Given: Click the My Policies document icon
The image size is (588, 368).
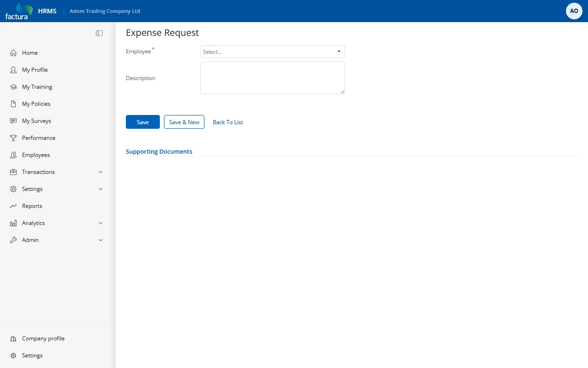Looking at the screenshot, I should 13,104.
